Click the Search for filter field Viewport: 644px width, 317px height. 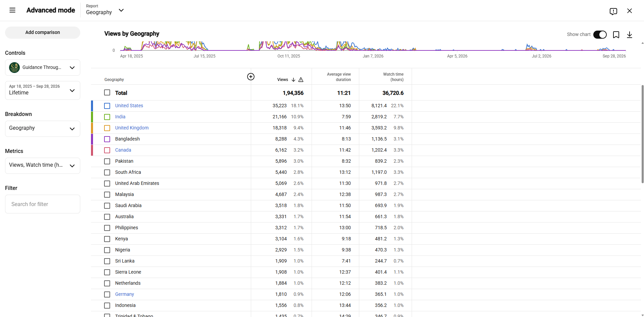[43, 204]
